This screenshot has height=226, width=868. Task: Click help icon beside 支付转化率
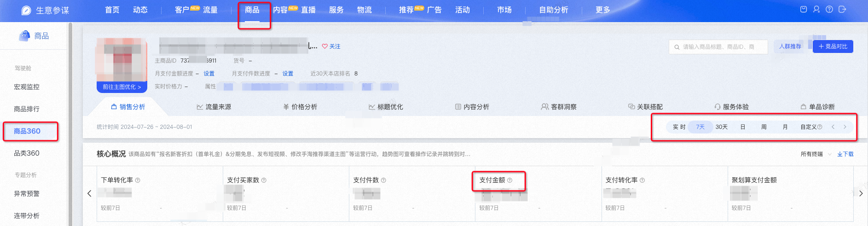pyautogui.click(x=642, y=180)
